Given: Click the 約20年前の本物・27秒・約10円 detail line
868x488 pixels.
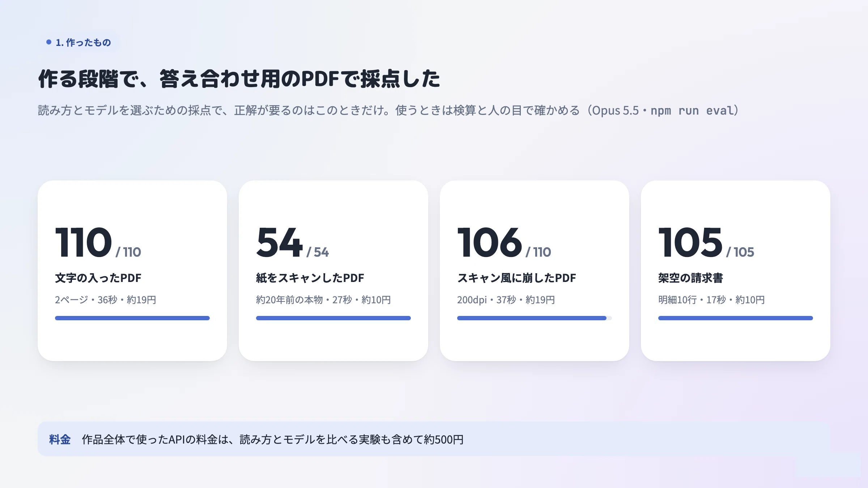Looking at the screenshot, I should (323, 300).
